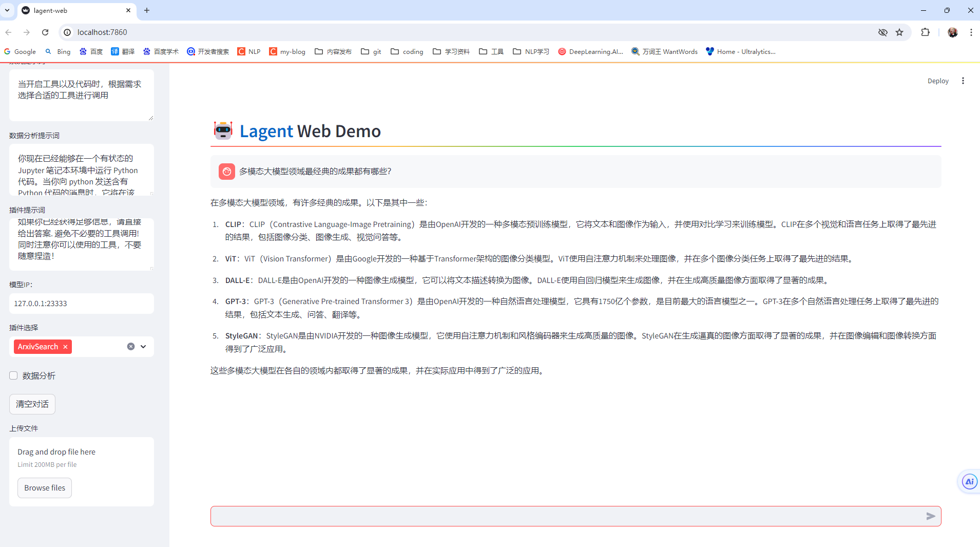
Task: Clear all selected plugins
Action: click(x=131, y=347)
